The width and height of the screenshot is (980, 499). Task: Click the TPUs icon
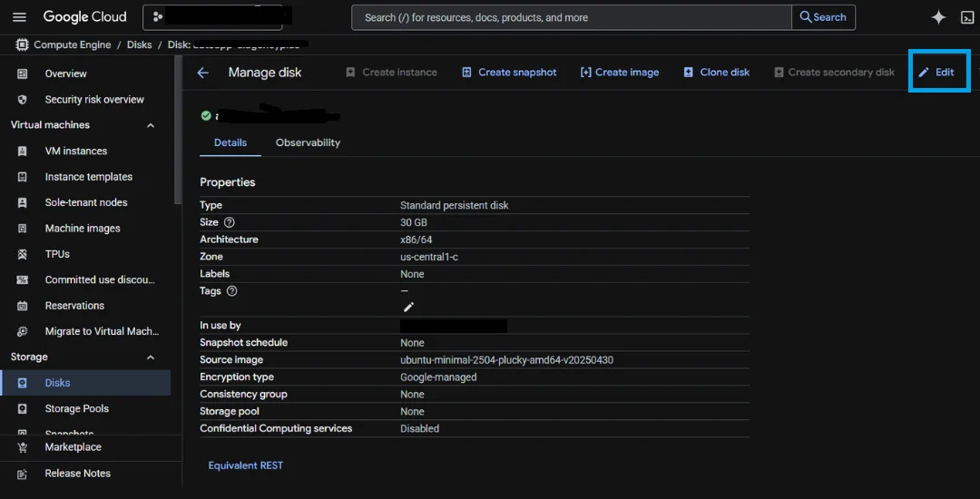[23, 254]
